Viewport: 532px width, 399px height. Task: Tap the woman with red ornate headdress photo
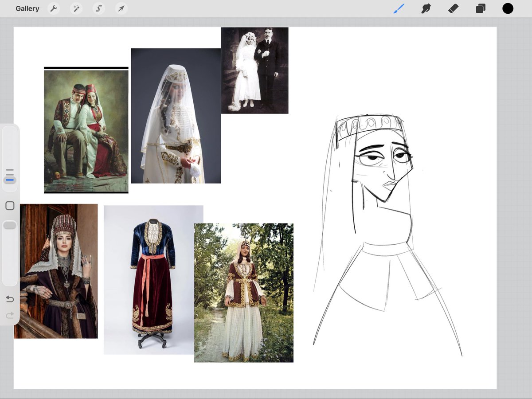[x=56, y=271]
